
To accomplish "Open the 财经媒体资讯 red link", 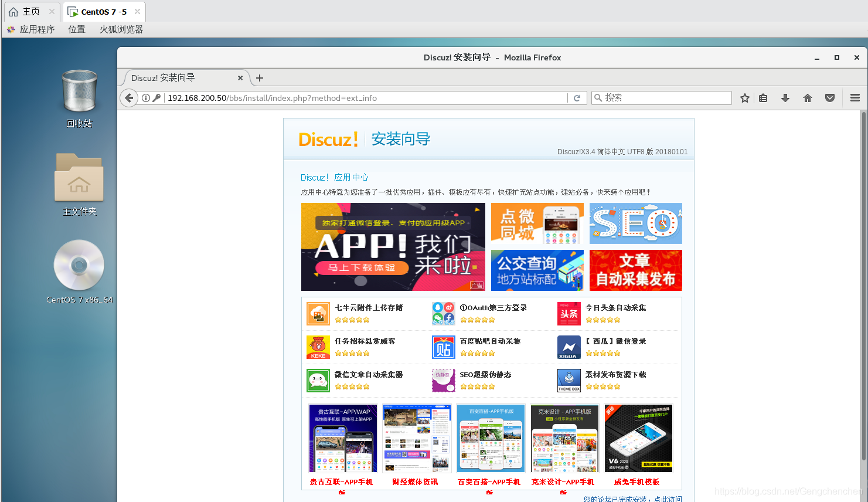I will (415, 482).
